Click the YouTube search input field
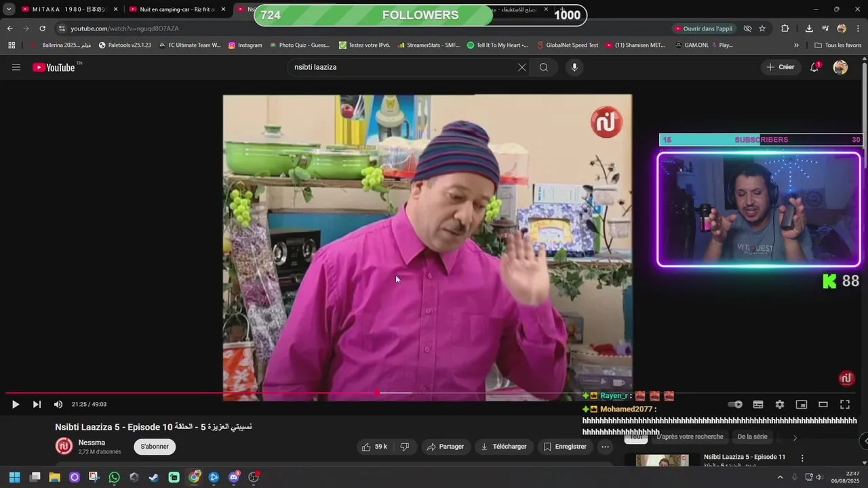868x488 pixels. pyautogui.click(x=403, y=67)
